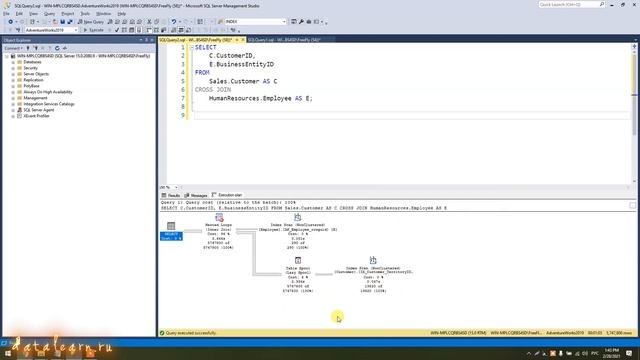
Task: Click the wrench Properties icon in toolbar
Action: tap(302, 22)
